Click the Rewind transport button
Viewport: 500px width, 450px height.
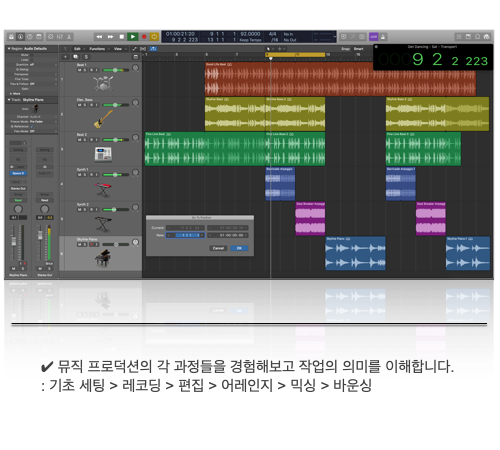tap(99, 37)
